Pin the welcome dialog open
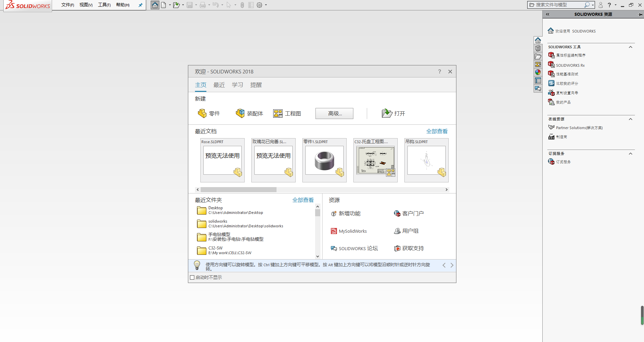 pos(141,5)
